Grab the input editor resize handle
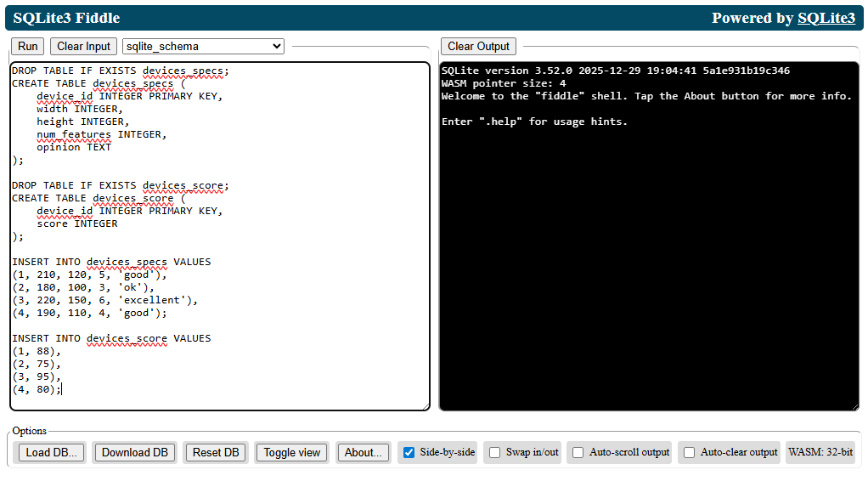The width and height of the screenshot is (868, 481). [x=426, y=407]
